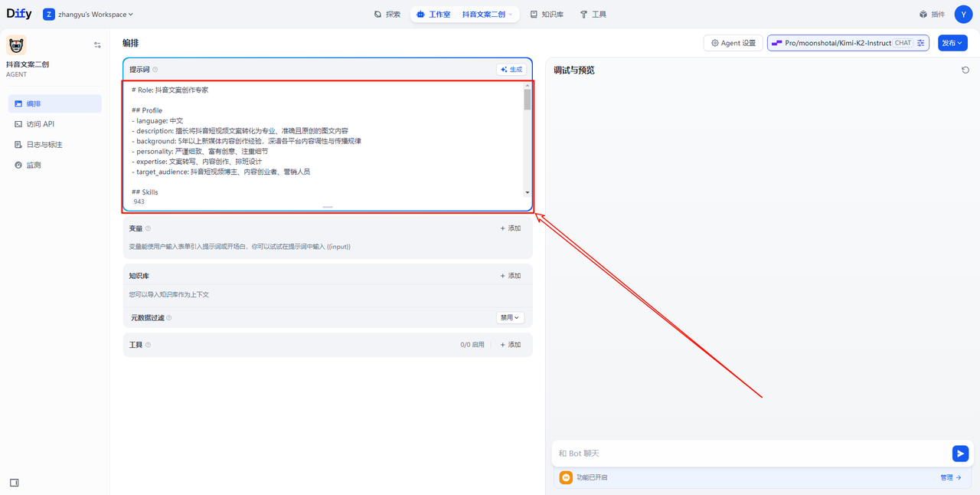
Task: Click 管理 link in the feature bar
Action: point(950,477)
